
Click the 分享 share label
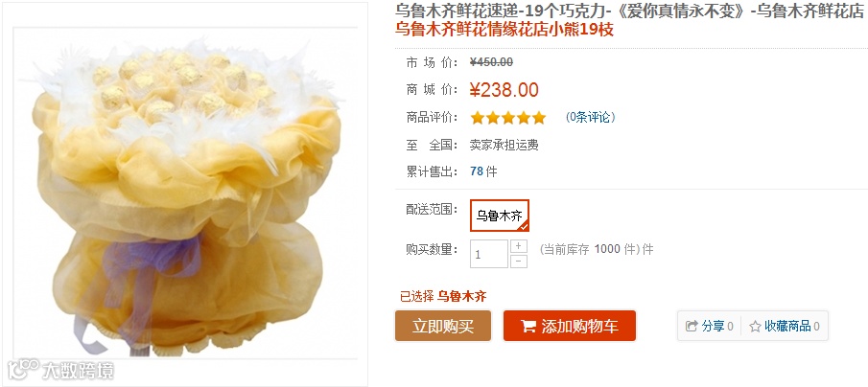point(713,327)
